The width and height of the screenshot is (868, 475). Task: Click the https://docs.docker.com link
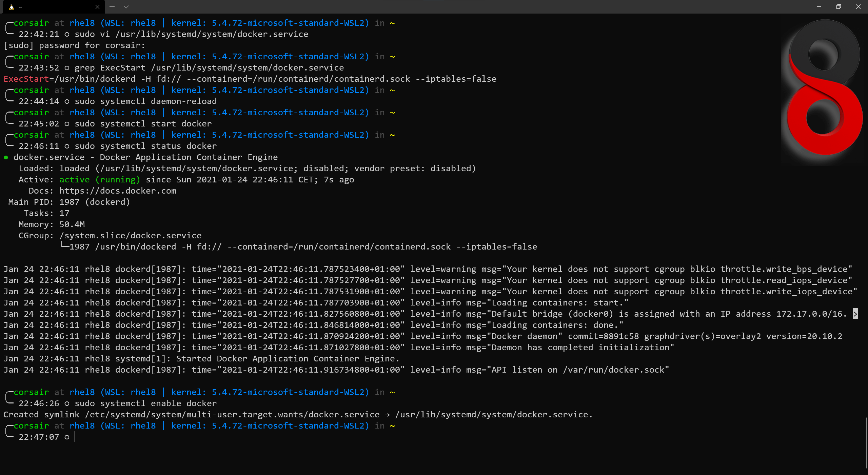coord(117,191)
